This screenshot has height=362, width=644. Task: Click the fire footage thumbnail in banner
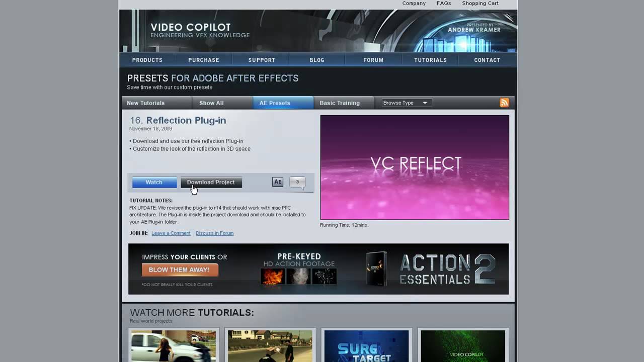point(273,277)
